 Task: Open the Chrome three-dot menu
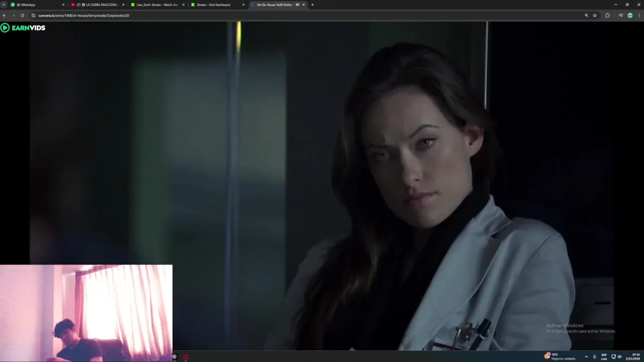pos(639,16)
